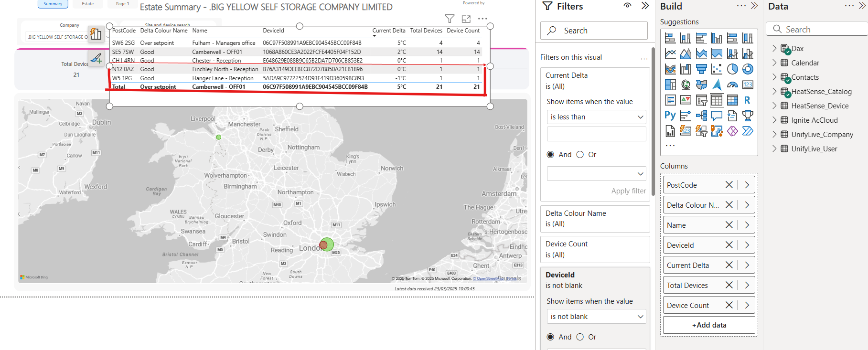
Task: Select And radio under DeviceId filter
Action: click(x=551, y=337)
